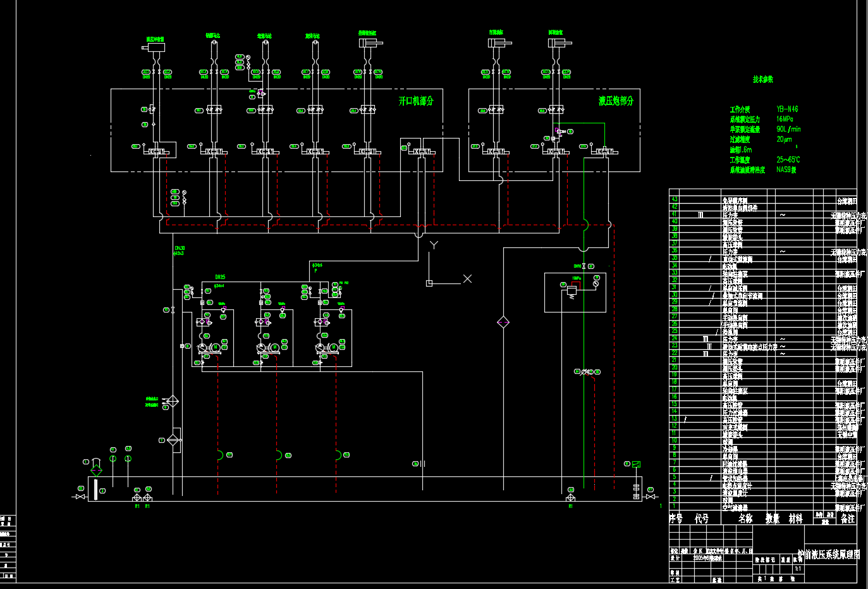Click the accumulator pressure unit box symbol
The width and height of the screenshot is (868, 589).
(x=575, y=292)
